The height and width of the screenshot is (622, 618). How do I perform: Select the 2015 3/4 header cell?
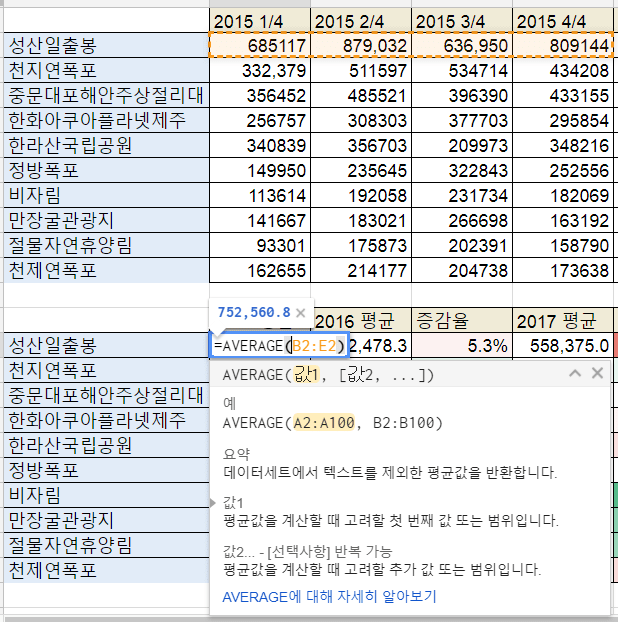point(462,21)
